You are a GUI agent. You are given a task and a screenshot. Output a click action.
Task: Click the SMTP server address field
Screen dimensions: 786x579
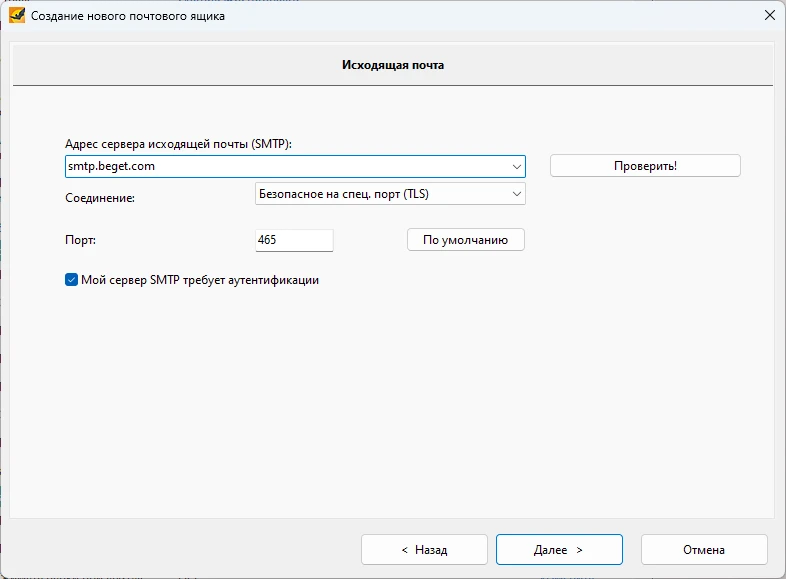pyautogui.click(x=295, y=166)
